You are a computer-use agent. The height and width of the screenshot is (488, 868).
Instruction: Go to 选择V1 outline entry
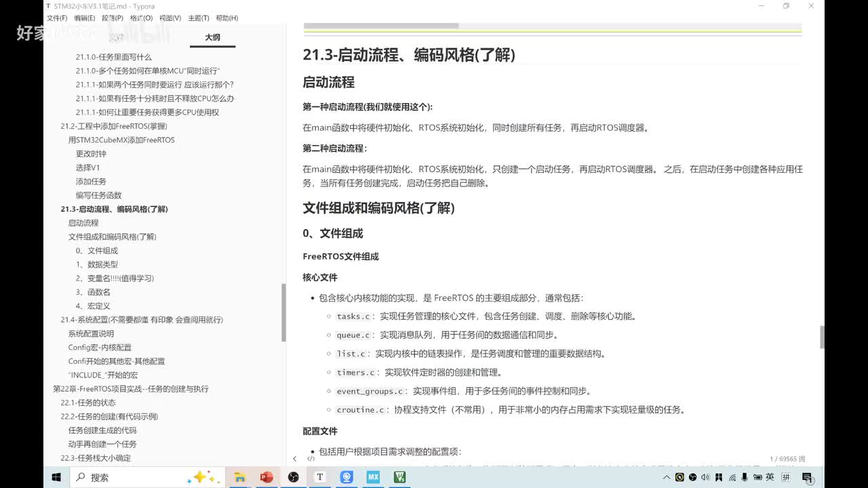[x=87, y=167]
